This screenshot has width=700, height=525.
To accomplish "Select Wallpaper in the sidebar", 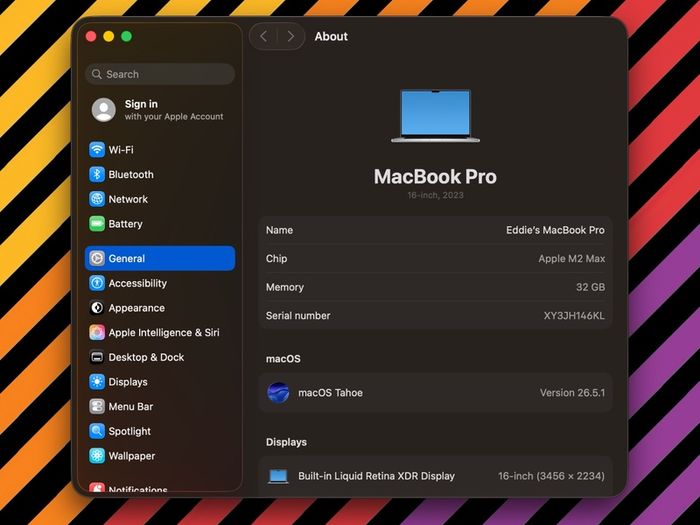I will tap(160, 456).
